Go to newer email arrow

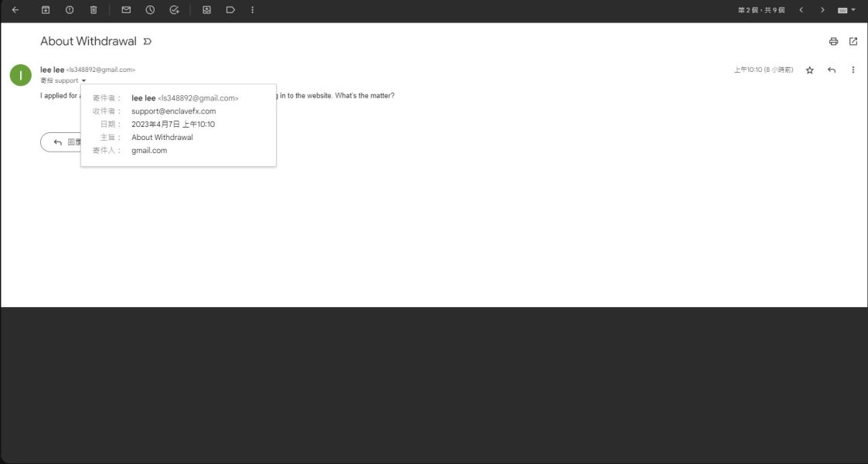pos(801,10)
